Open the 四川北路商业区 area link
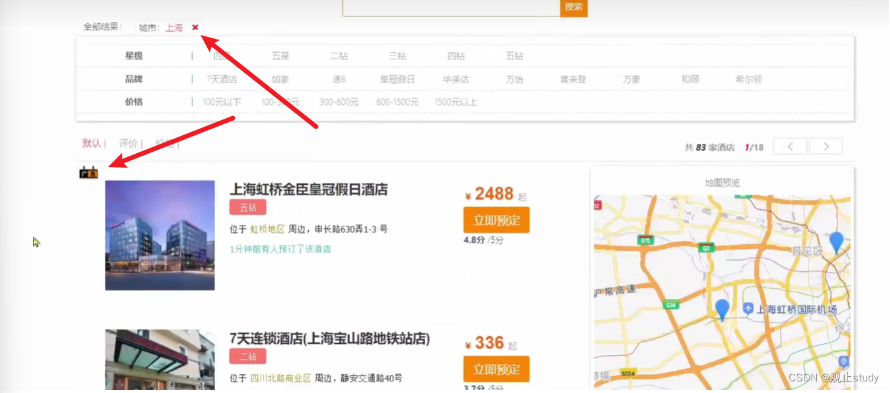Image resolution: width=890 pixels, height=393 pixels. 280,378
